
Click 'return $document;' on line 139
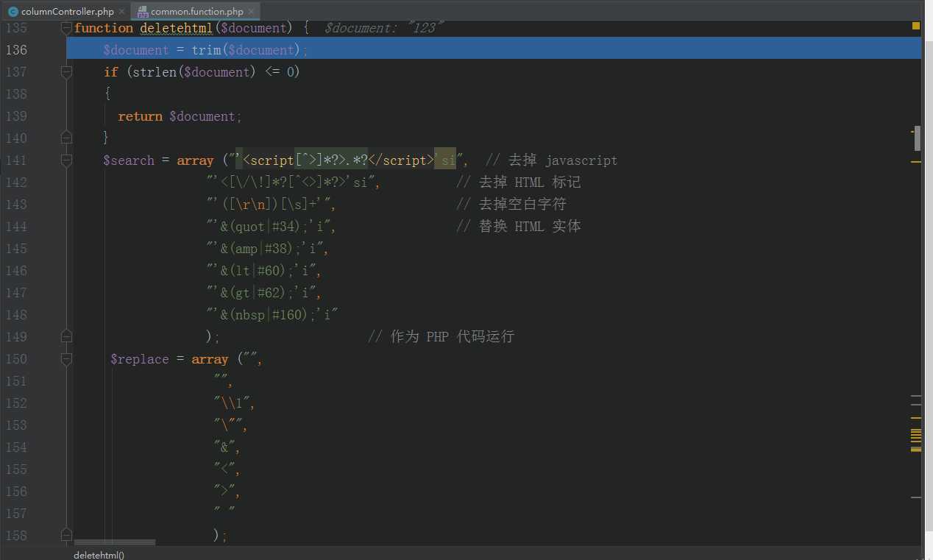pyautogui.click(x=180, y=116)
